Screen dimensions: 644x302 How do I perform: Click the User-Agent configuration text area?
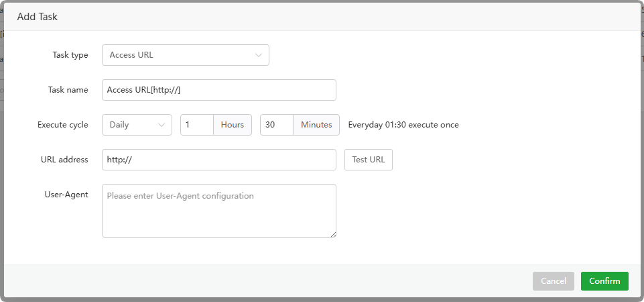pyautogui.click(x=218, y=210)
